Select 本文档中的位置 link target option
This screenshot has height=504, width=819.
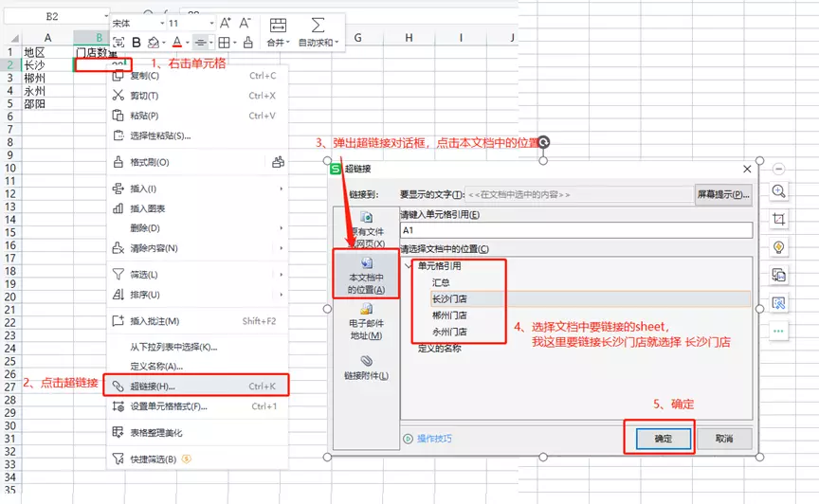366,276
